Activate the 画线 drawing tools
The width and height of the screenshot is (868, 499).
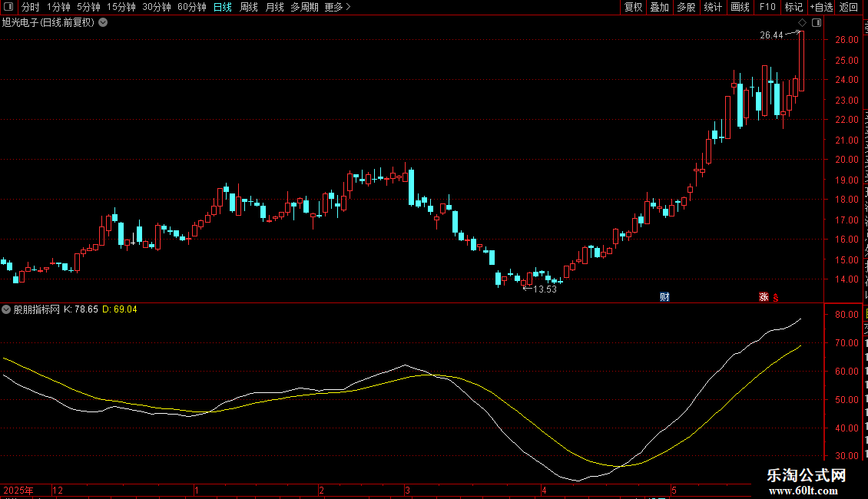pos(740,7)
